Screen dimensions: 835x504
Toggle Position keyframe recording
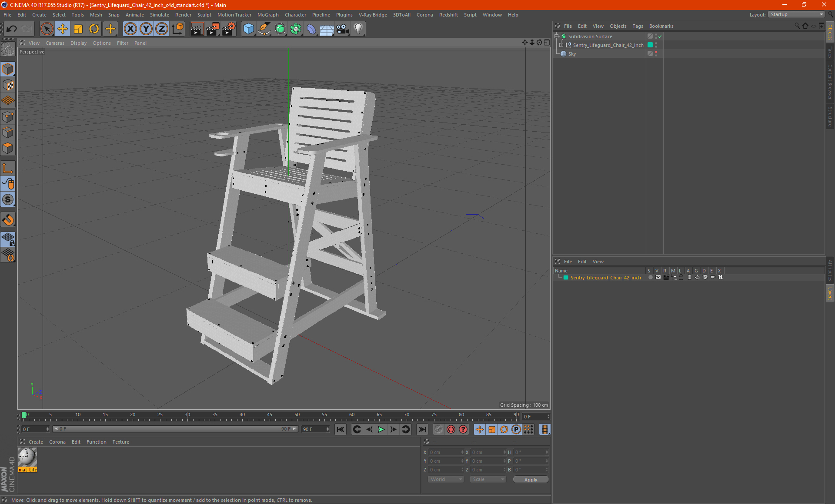479,429
